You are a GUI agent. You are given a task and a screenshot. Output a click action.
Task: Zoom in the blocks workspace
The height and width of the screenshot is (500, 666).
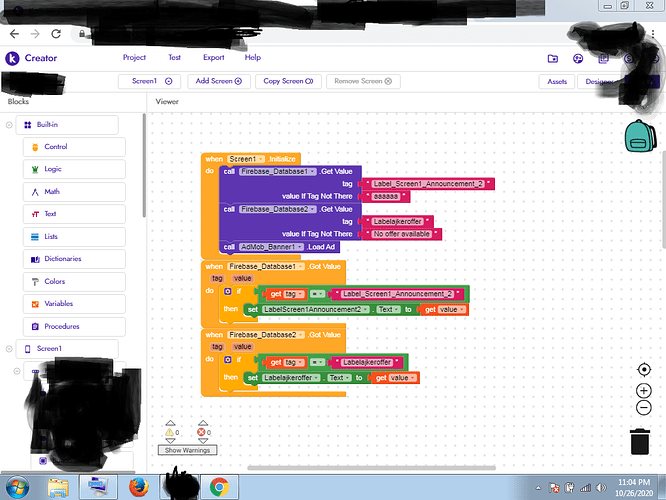coord(644,390)
